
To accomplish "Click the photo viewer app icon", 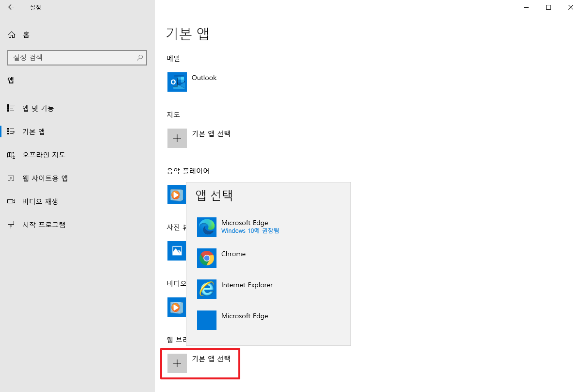I will [177, 251].
